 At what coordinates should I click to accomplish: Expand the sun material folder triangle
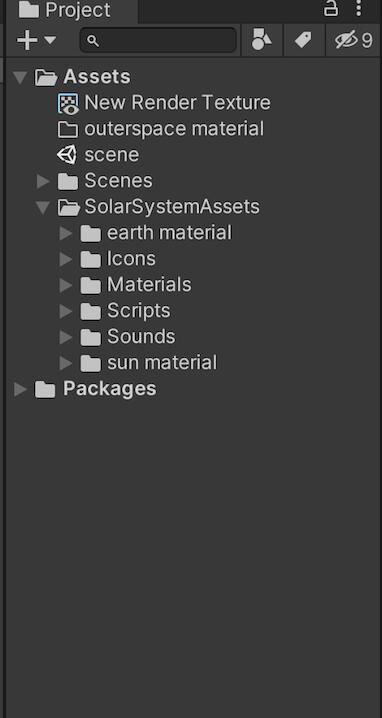tap(66, 364)
